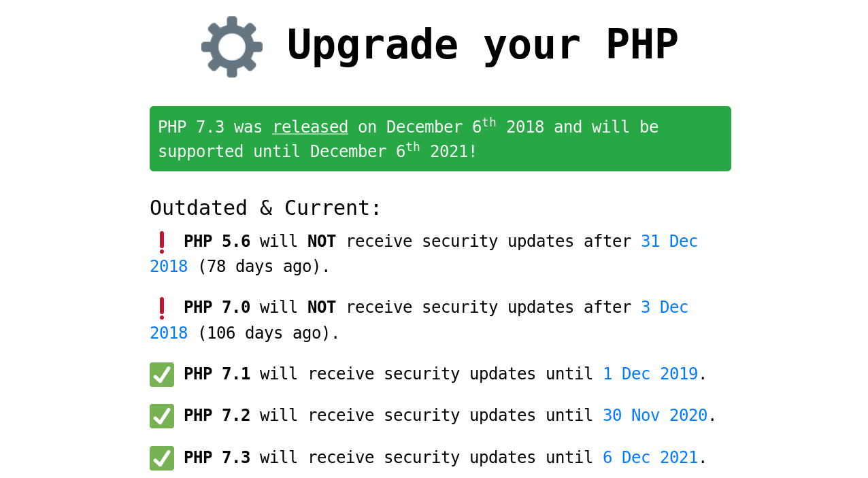Visit the "30 Nov 2020" date link

(x=655, y=415)
